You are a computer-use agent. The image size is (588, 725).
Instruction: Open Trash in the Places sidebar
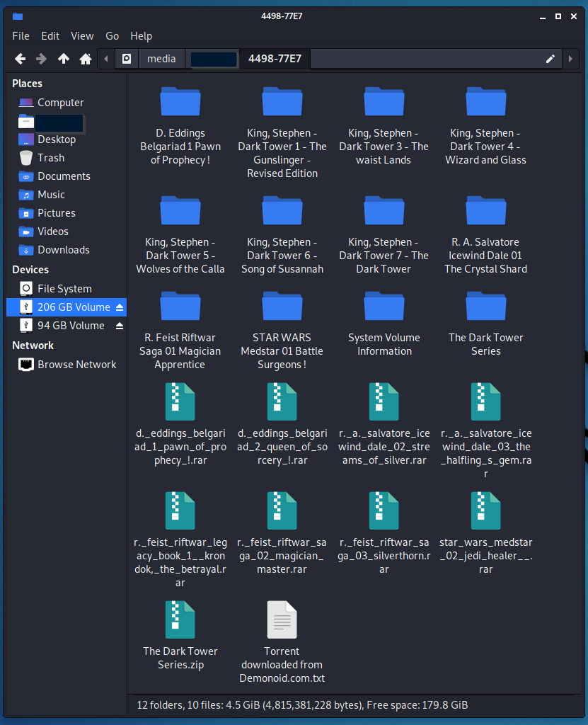pyautogui.click(x=50, y=158)
